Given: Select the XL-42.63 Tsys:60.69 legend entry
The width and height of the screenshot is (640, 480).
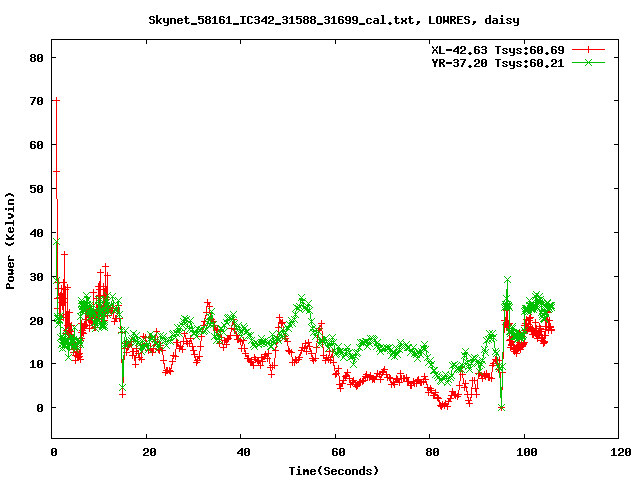Looking at the screenshot, I should point(498,50).
